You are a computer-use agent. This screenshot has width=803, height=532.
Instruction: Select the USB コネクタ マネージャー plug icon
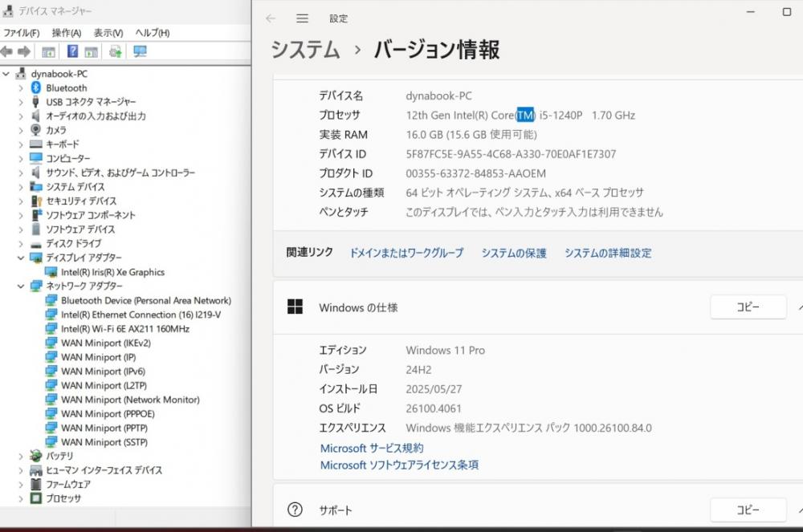click(x=36, y=102)
